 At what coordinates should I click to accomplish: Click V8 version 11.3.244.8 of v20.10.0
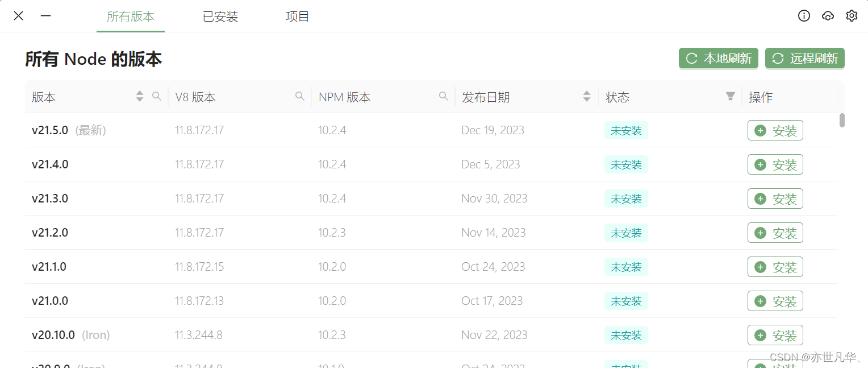click(199, 335)
